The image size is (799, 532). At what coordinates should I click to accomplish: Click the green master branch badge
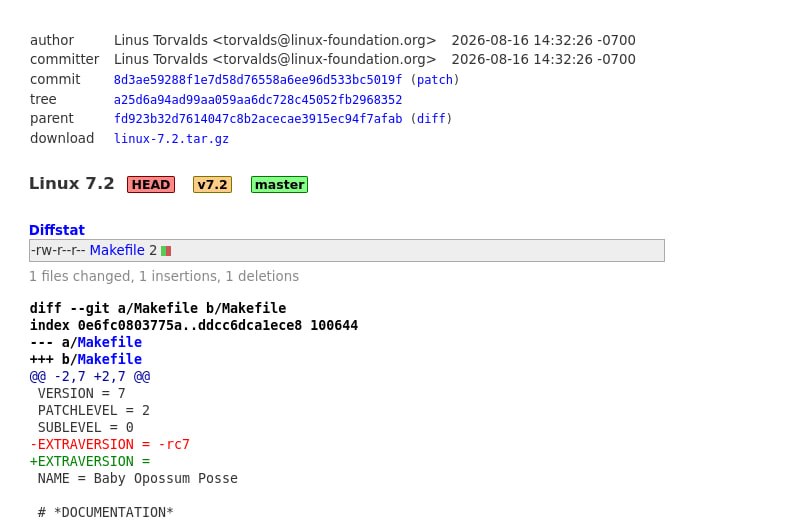click(x=279, y=184)
